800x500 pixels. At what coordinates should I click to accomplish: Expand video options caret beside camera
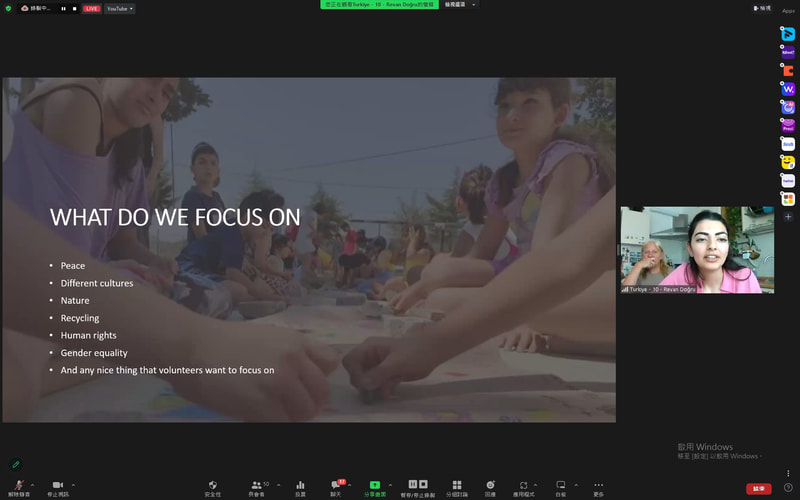click(x=73, y=485)
